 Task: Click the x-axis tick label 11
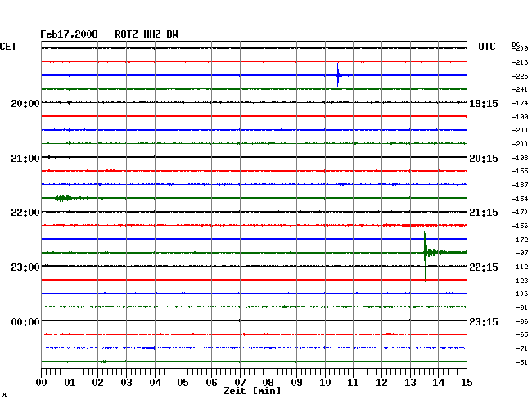[x=353, y=382]
